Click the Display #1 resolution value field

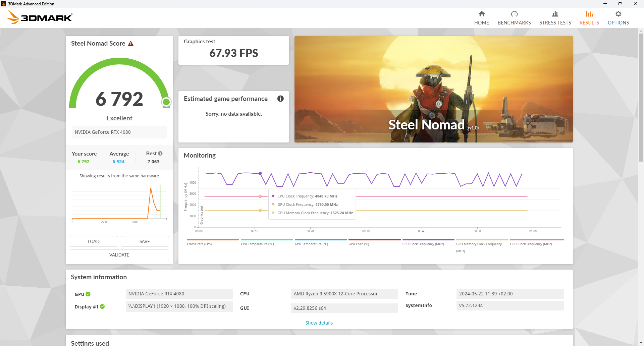(x=179, y=306)
